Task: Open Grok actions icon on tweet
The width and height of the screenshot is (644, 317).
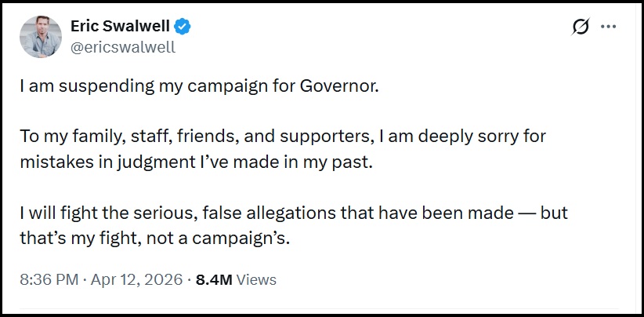Action: coord(581,27)
